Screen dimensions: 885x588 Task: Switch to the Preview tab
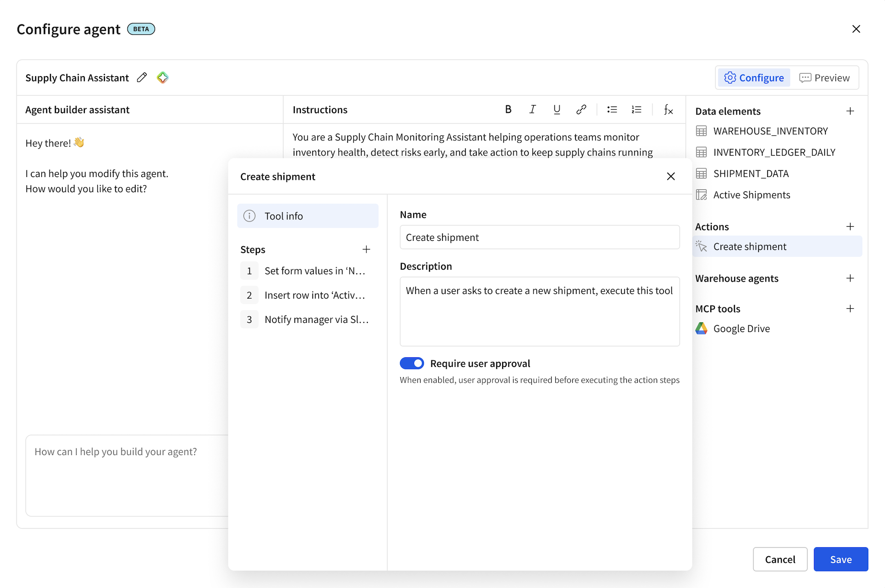tap(824, 78)
